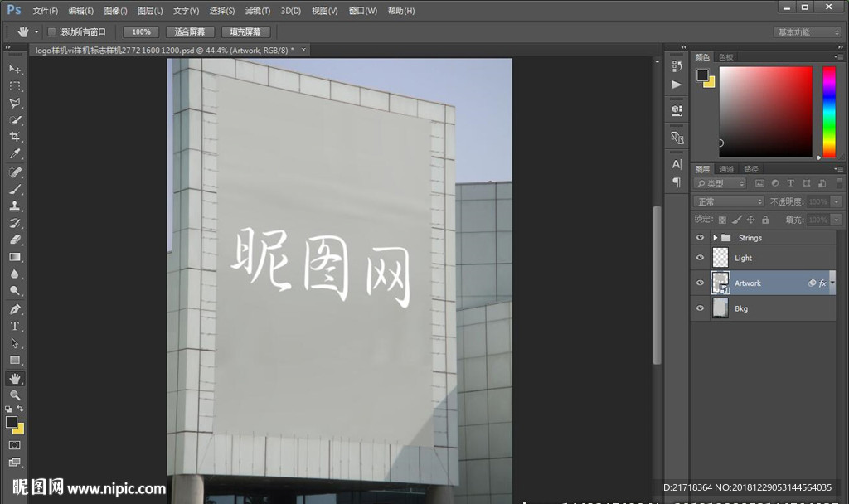Select the Zoom tool in toolbar

tap(15, 395)
